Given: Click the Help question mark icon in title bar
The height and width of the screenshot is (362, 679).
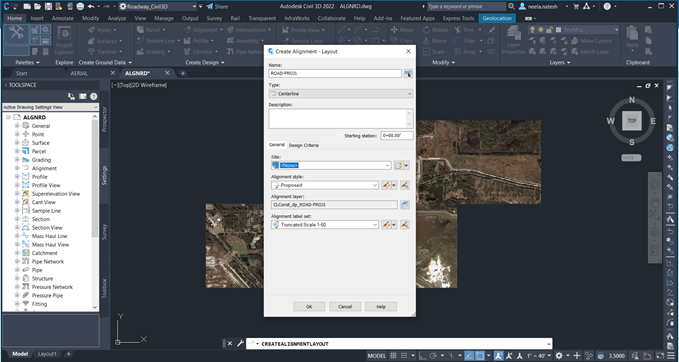Looking at the screenshot, I should (x=607, y=6).
